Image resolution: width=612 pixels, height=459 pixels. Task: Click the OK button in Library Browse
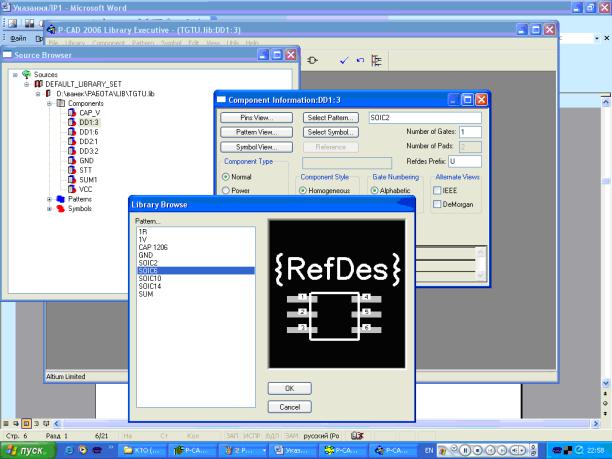point(290,388)
